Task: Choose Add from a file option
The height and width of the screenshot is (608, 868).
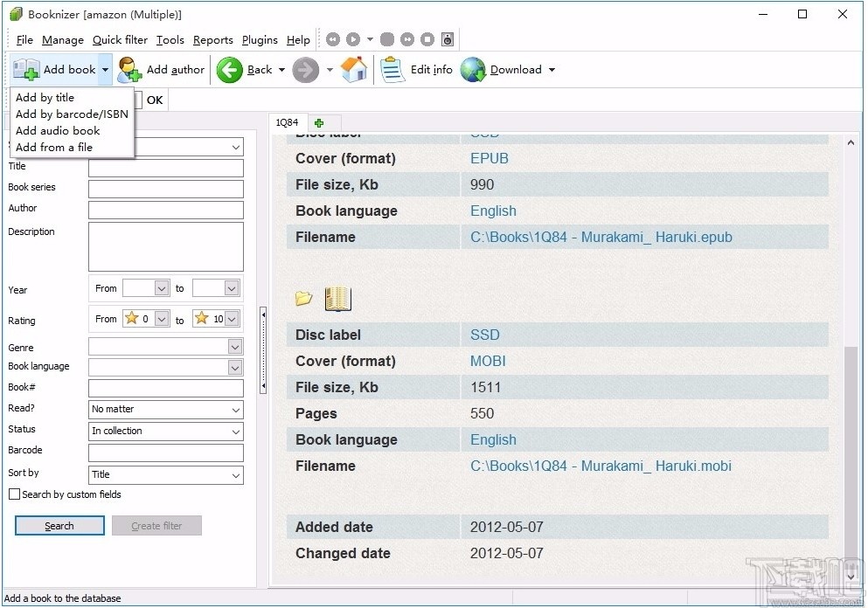Action: point(54,148)
